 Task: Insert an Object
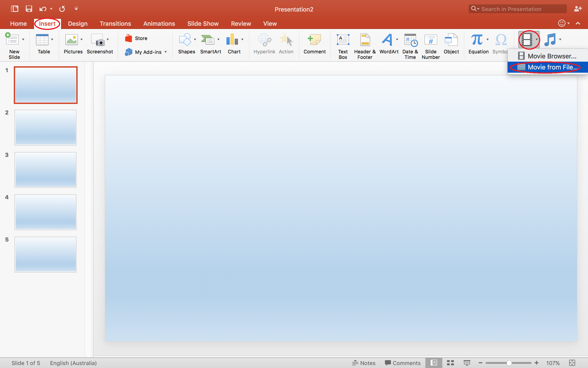(x=451, y=44)
